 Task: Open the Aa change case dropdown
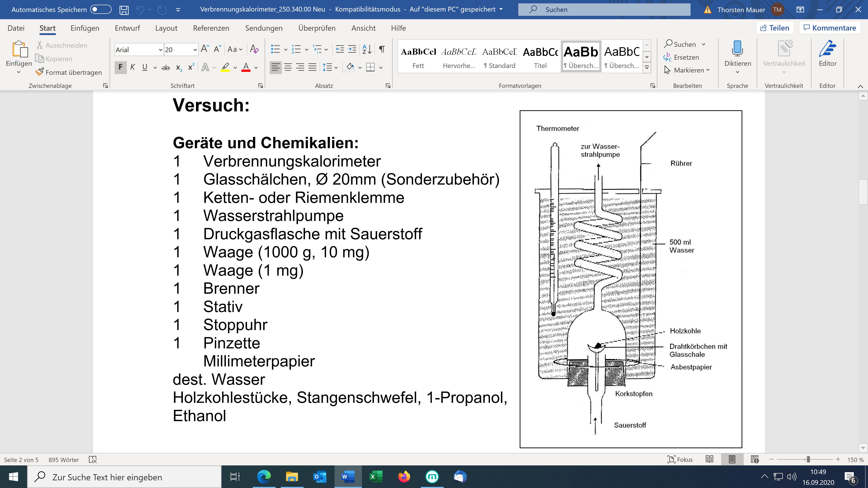pos(235,49)
